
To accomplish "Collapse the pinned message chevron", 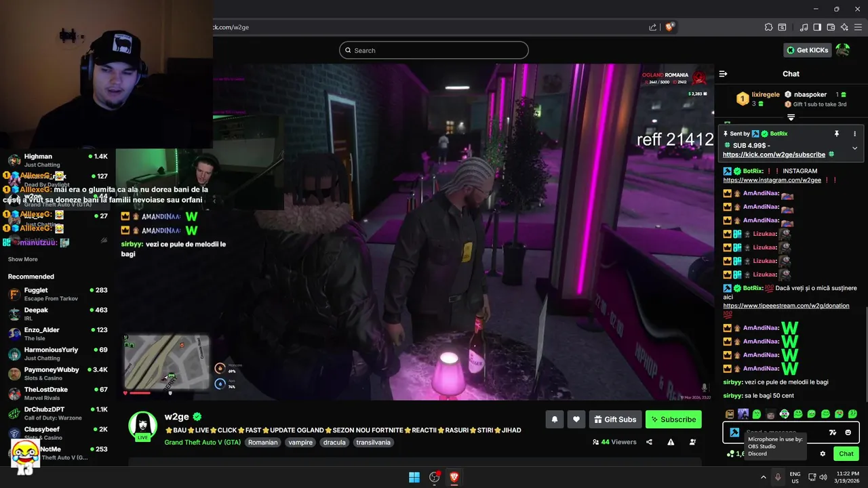I will (854, 148).
